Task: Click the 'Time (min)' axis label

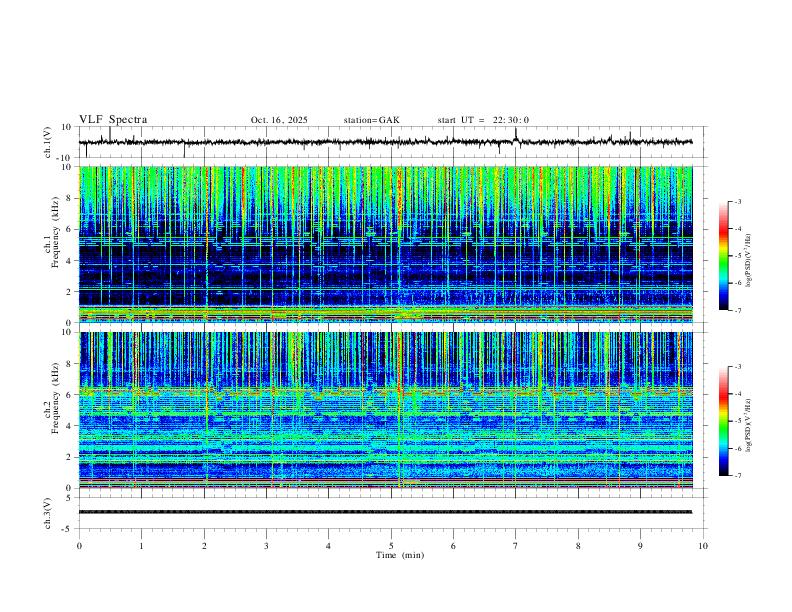Action: [x=400, y=555]
